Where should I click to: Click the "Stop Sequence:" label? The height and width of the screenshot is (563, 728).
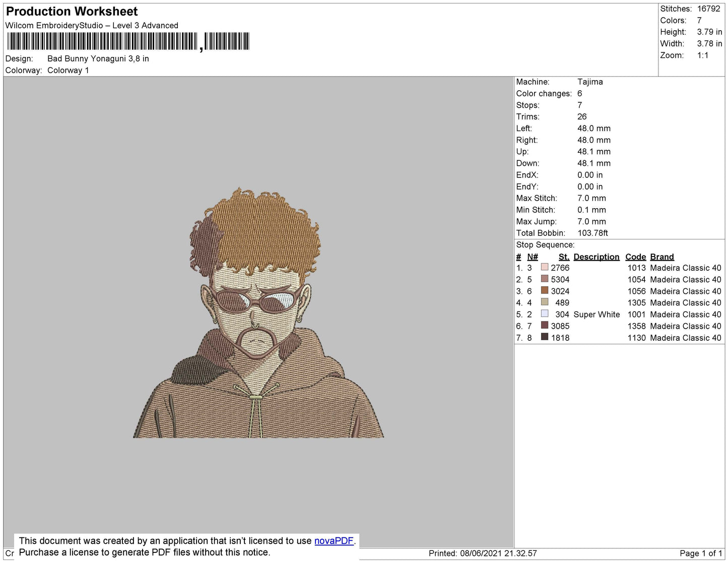tap(545, 244)
